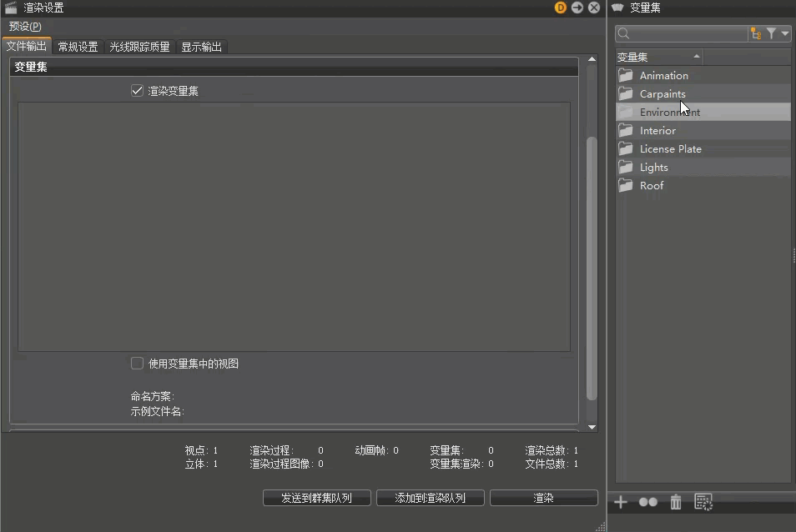Click the 动画帧 counter text
796x532 pixels.
point(376,450)
